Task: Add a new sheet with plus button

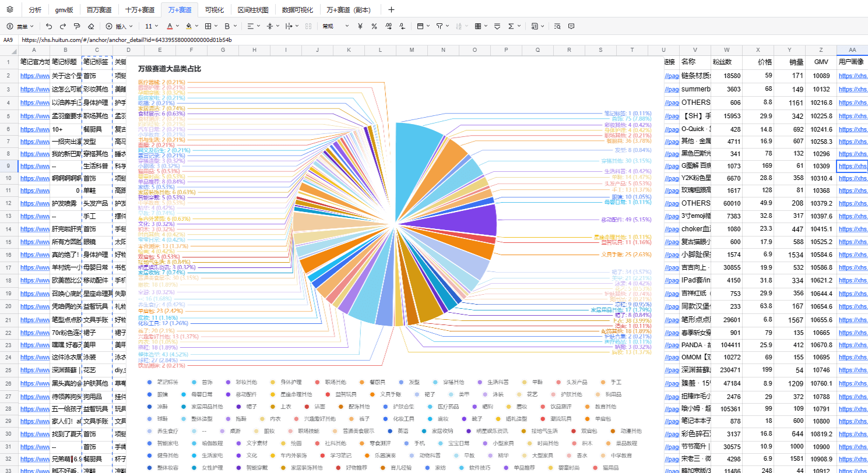Action: [391, 9]
